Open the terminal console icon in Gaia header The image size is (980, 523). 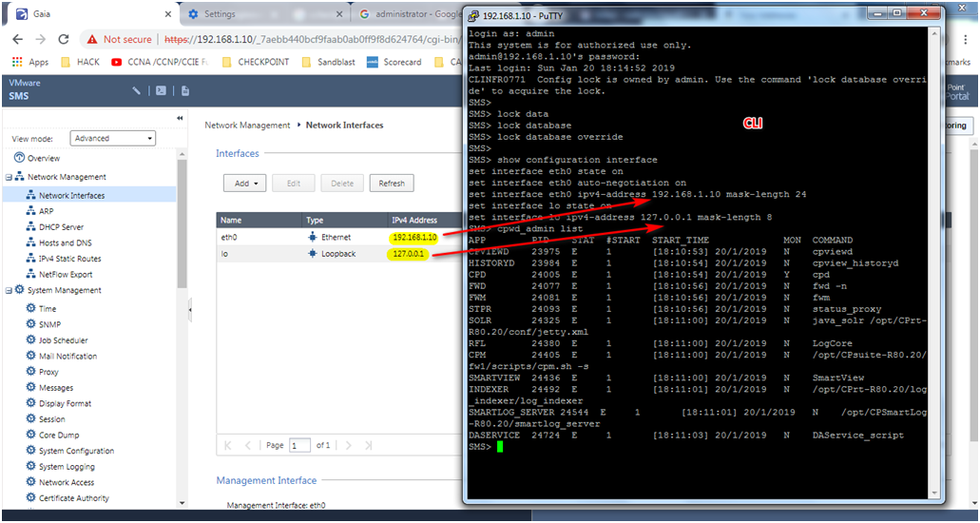coord(161,90)
